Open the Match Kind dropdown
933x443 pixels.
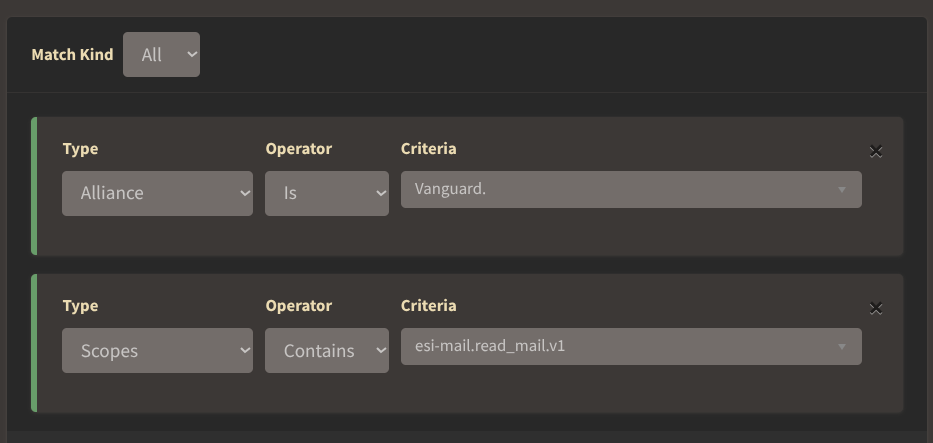point(161,55)
